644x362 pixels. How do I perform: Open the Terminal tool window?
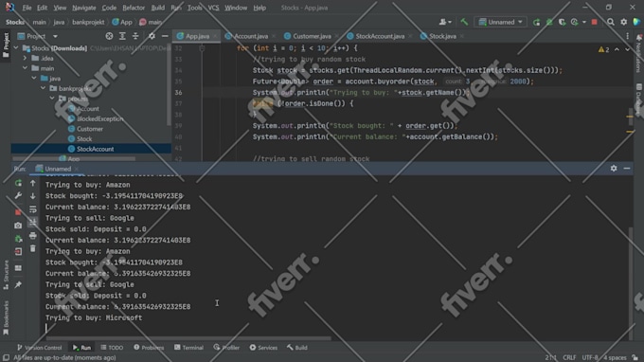188,348
